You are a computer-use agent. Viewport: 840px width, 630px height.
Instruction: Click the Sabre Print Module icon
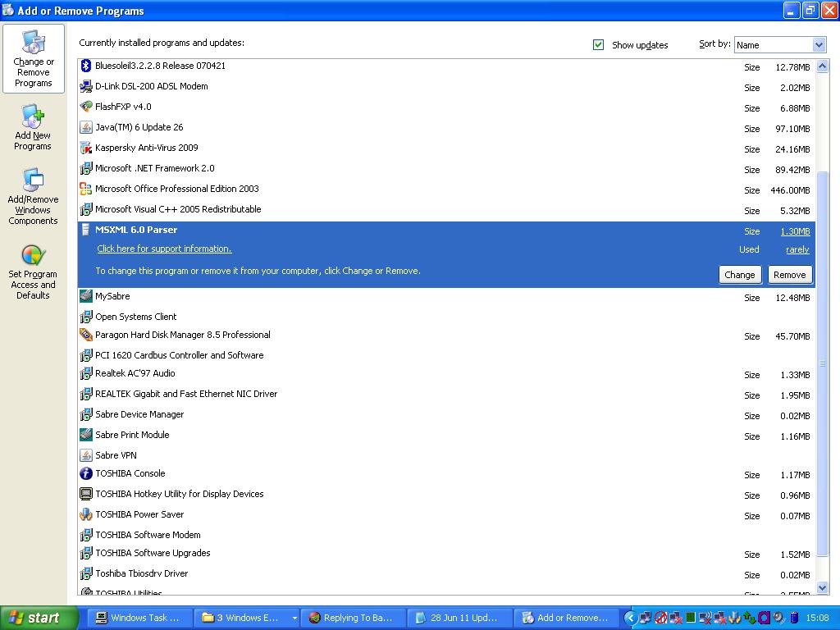[85, 435]
